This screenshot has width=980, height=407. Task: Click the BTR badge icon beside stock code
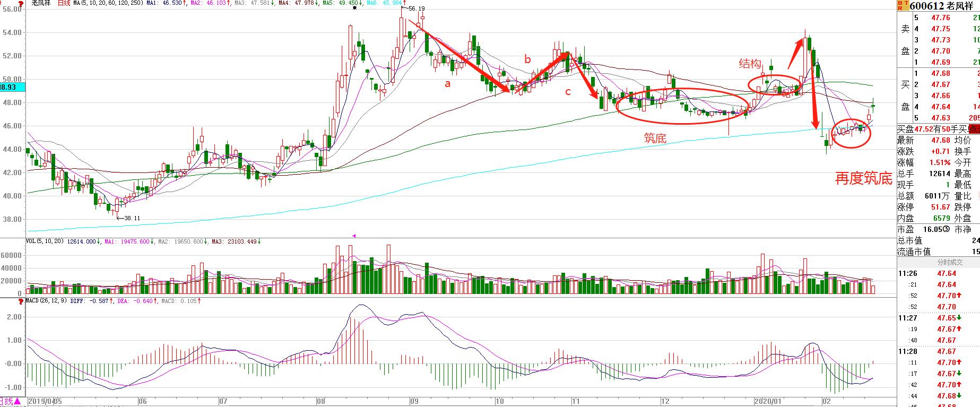pos(903,6)
